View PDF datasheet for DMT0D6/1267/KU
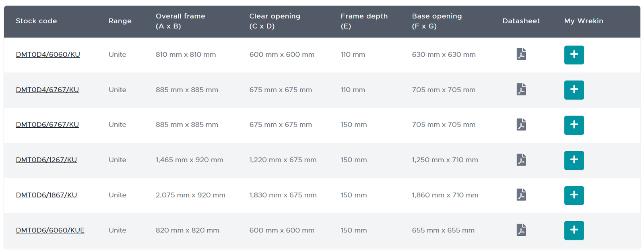Image resolution: width=644 pixels, height=251 pixels. (521, 160)
